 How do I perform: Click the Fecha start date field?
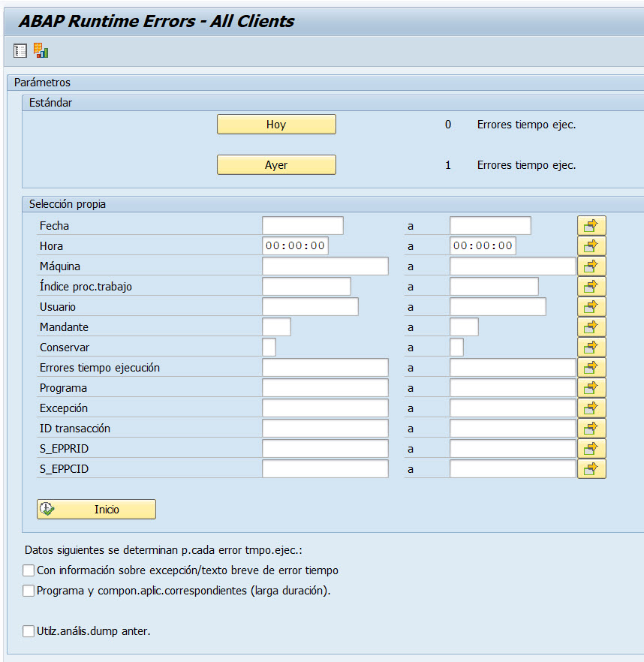(302, 225)
